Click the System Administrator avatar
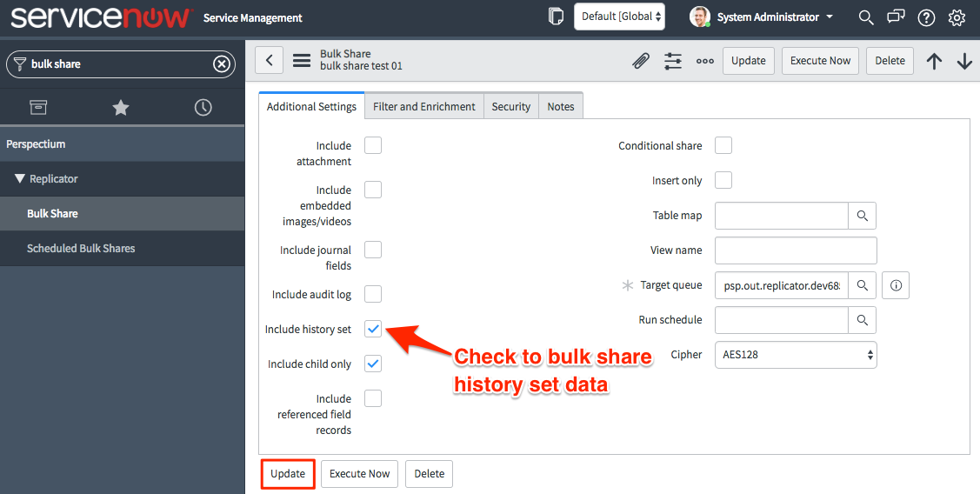The width and height of the screenshot is (980, 494). (700, 17)
